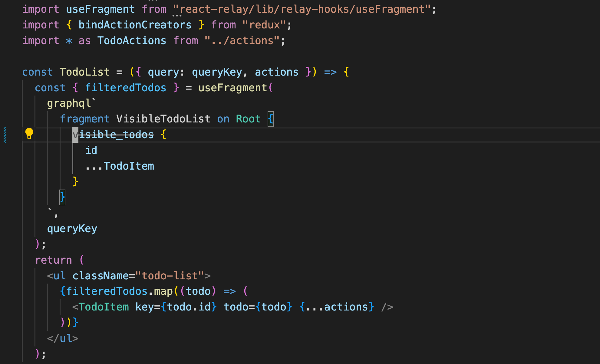This screenshot has width=600, height=364.
Task: Click TodoList in the const declaration
Action: click(x=84, y=72)
